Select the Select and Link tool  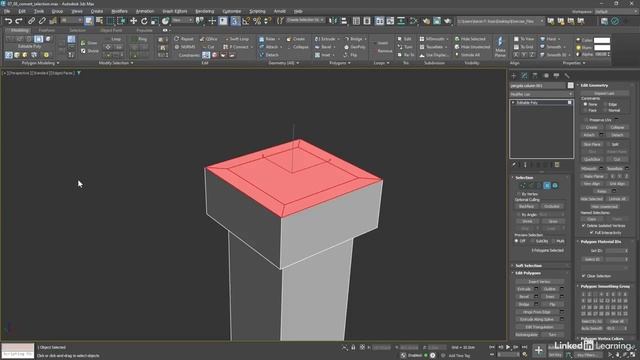click(31, 21)
